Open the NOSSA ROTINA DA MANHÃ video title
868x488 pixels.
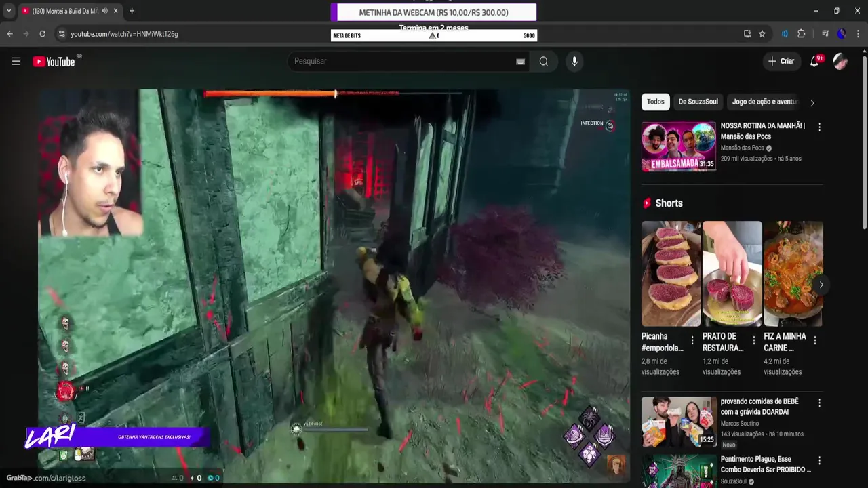763,131
